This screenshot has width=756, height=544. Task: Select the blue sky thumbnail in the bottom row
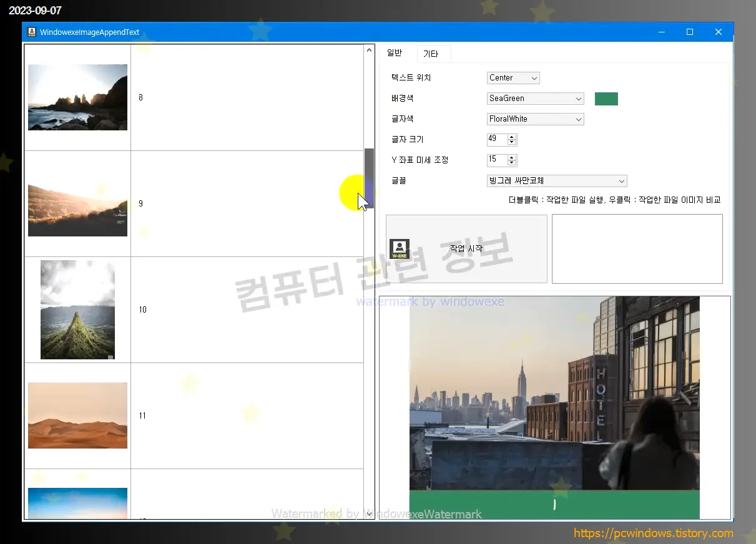(77, 503)
